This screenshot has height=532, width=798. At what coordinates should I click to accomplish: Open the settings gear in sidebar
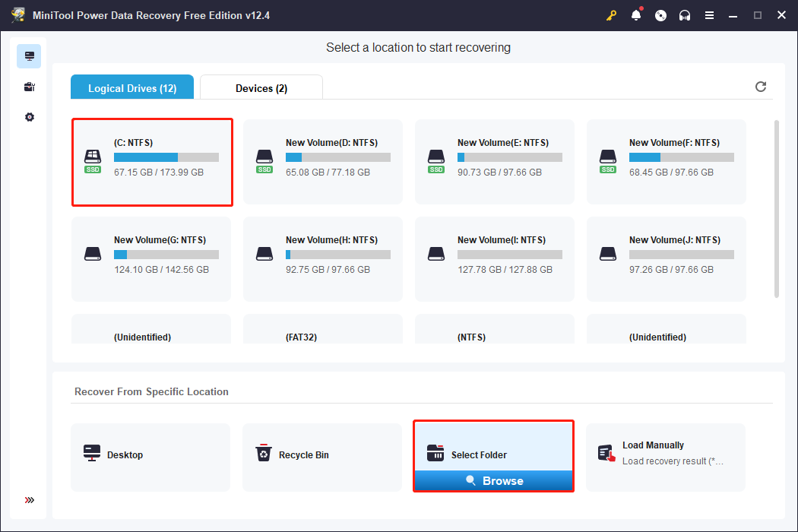coord(28,116)
